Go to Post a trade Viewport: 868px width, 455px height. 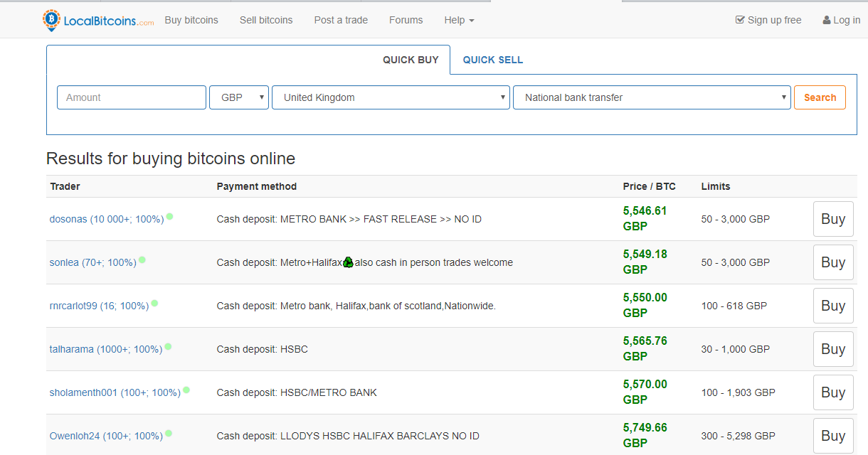click(341, 20)
